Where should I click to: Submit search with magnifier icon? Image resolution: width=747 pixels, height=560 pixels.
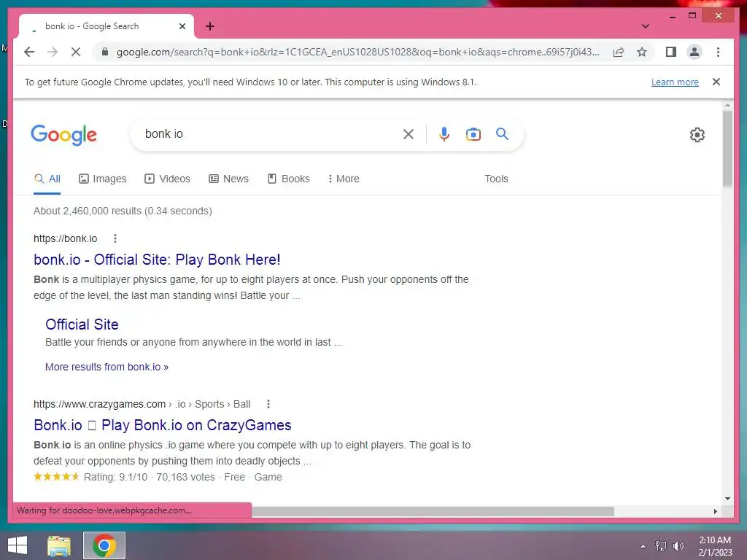tap(502, 134)
